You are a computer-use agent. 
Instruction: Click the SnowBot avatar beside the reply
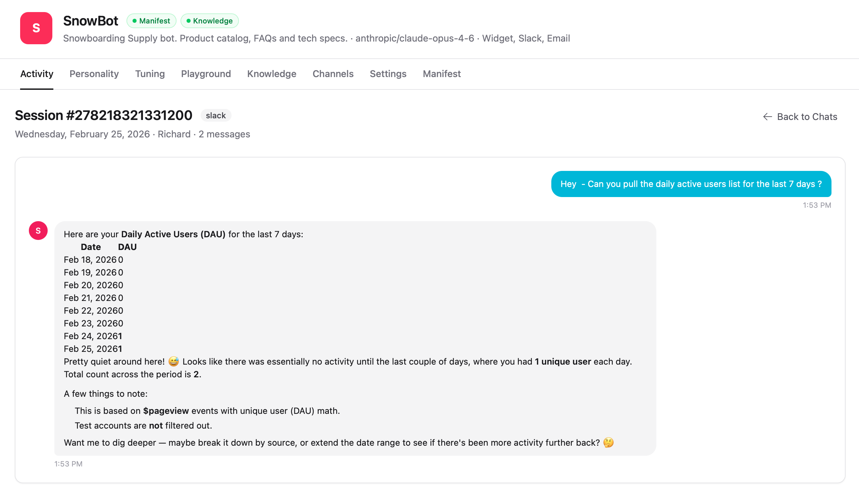(38, 231)
